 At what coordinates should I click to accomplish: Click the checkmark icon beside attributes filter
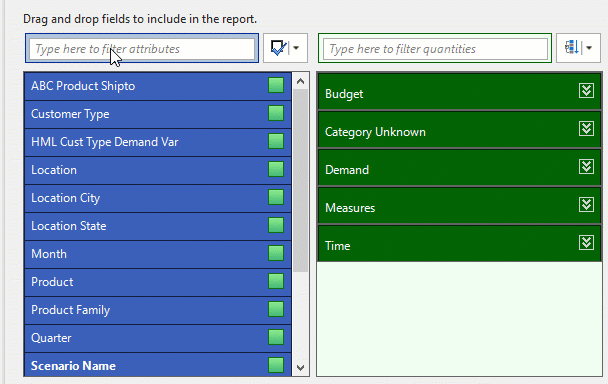pos(278,48)
